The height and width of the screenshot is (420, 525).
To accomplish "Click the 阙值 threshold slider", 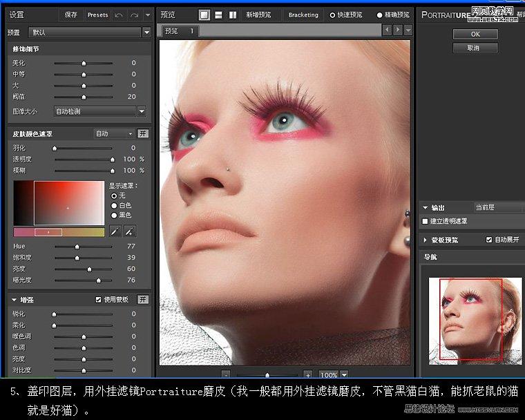I will click(84, 97).
